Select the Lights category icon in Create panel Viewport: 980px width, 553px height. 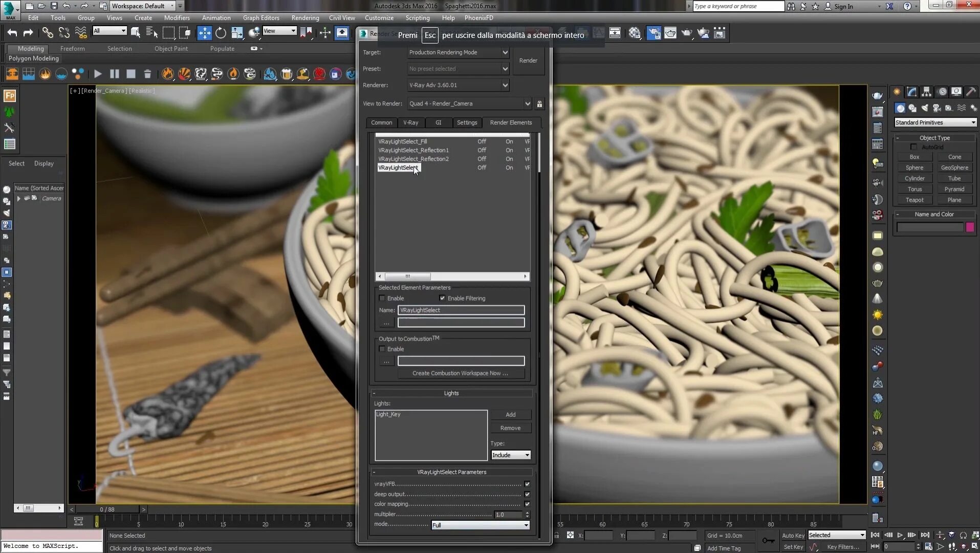[924, 108]
